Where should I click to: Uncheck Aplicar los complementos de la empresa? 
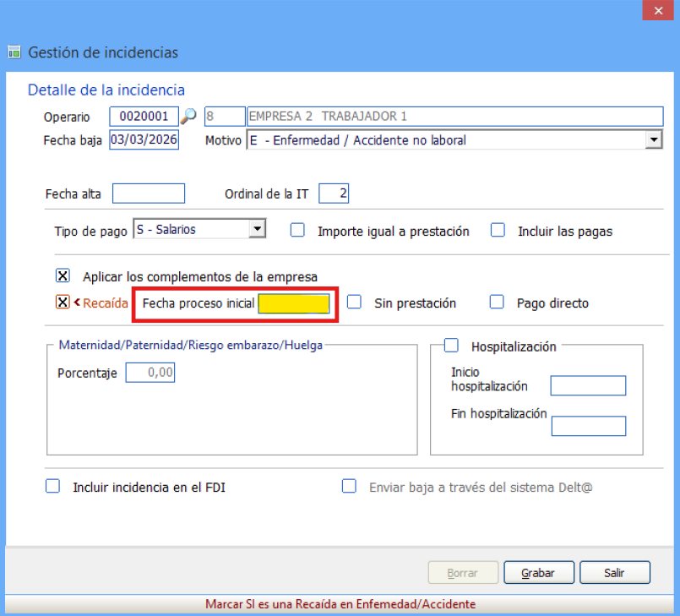[63, 276]
